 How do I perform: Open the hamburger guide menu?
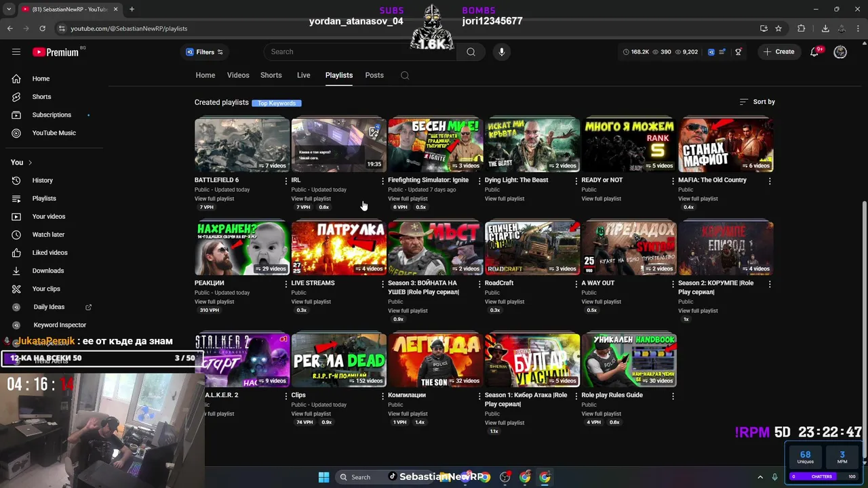pos(16,52)
